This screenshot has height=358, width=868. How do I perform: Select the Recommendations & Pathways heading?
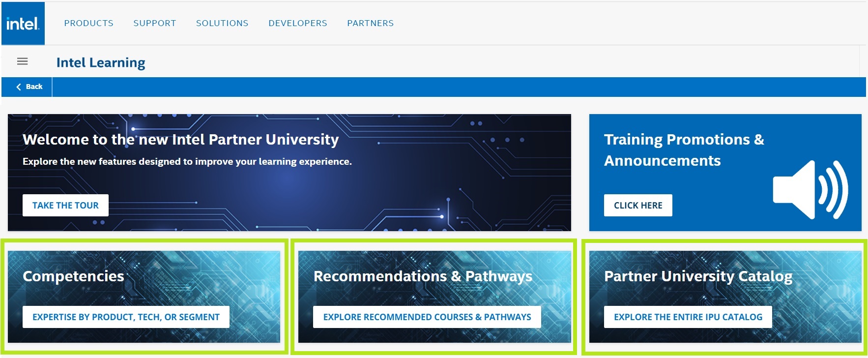423,276
